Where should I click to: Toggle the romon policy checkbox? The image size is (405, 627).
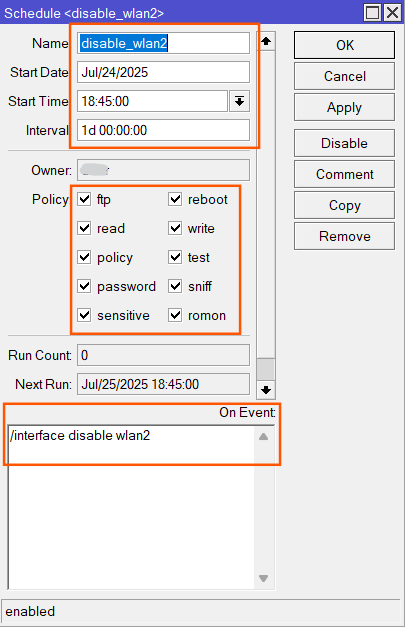[175, 315]
